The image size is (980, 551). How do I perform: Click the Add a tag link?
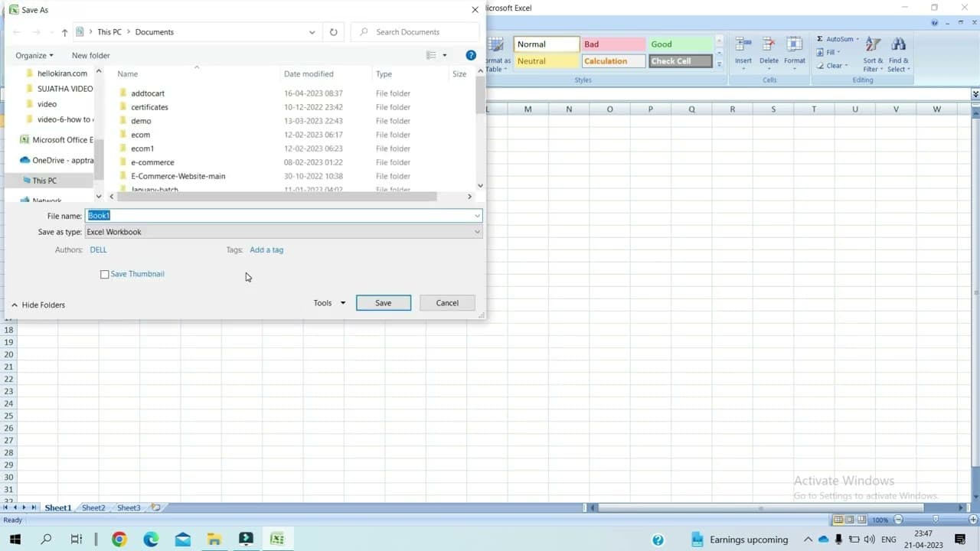(x=266, y=249)
